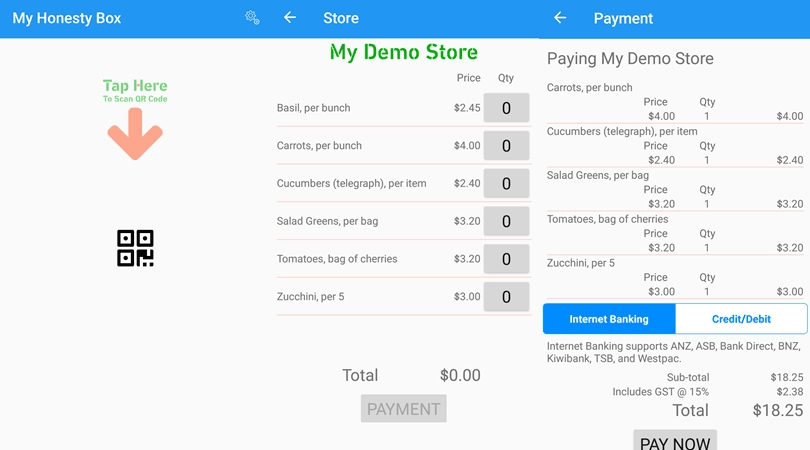Select Zucchini, per 5 line in Payment list
The width and height of the screenshot is (810, 450).
click(x=581, y=263)
